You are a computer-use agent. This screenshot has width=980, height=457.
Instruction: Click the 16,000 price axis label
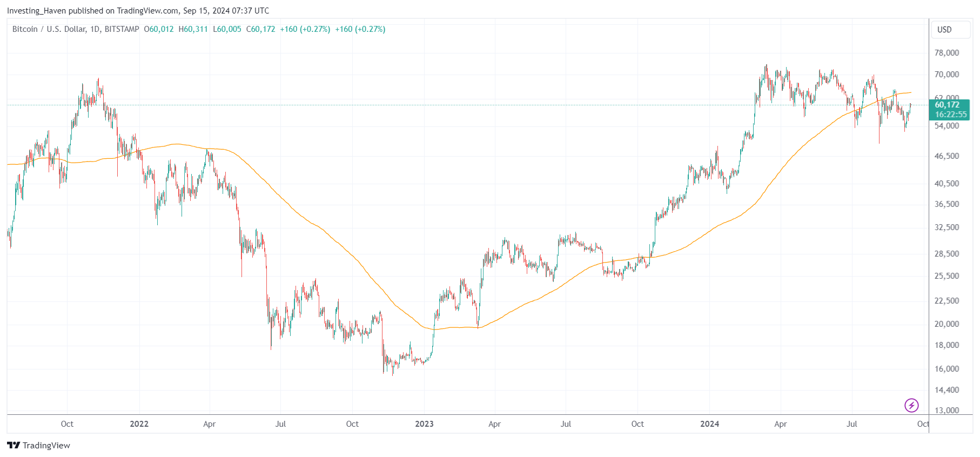947,369
